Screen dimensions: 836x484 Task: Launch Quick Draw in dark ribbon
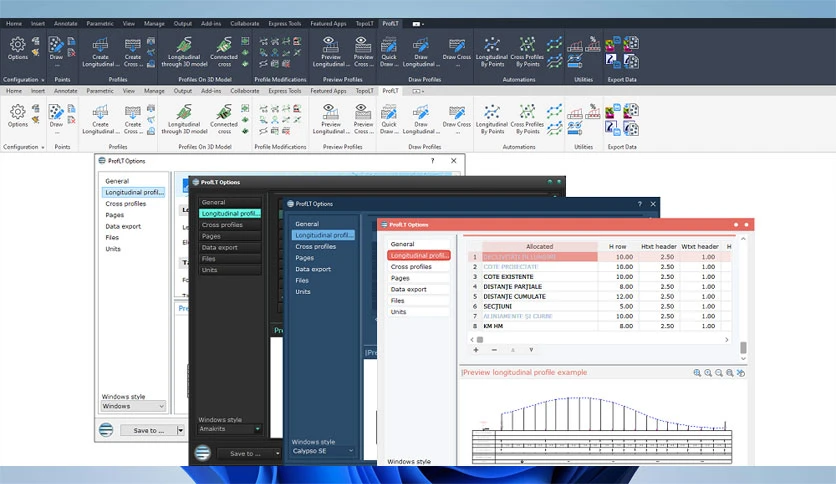[x=389, y=52]
